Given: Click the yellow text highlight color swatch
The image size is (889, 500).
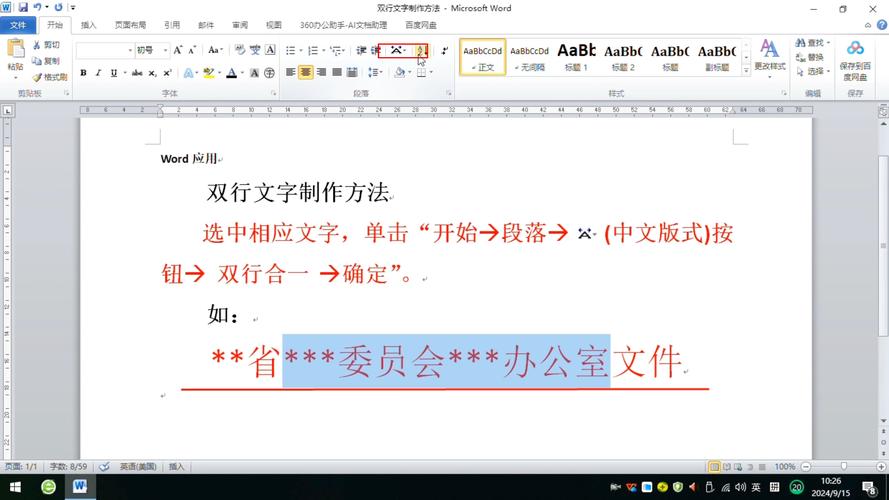Looking at the screenshot, I should (208, 73).
